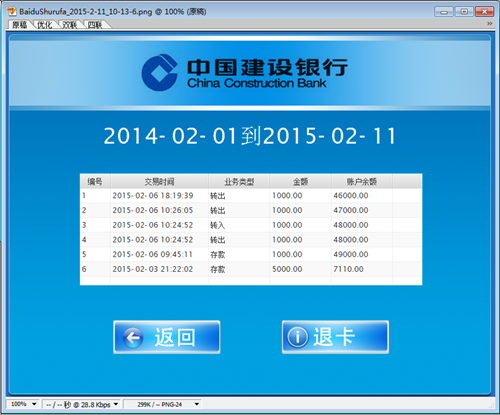
Task: Select row 6 with 5000.00 deposit
Action: 251,269
